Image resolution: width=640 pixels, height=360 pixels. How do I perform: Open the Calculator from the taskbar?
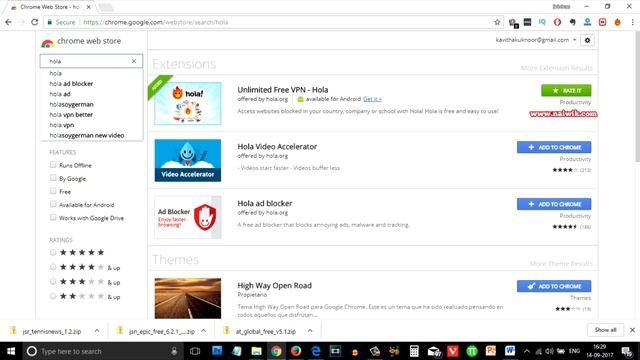[414, 351]
